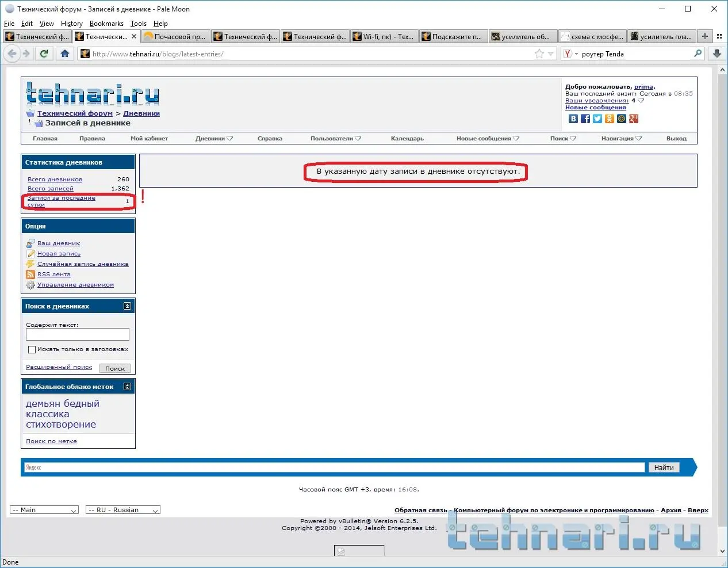Open the 'Новая запись' link
The image size is (728, 568).
[59, 254]
